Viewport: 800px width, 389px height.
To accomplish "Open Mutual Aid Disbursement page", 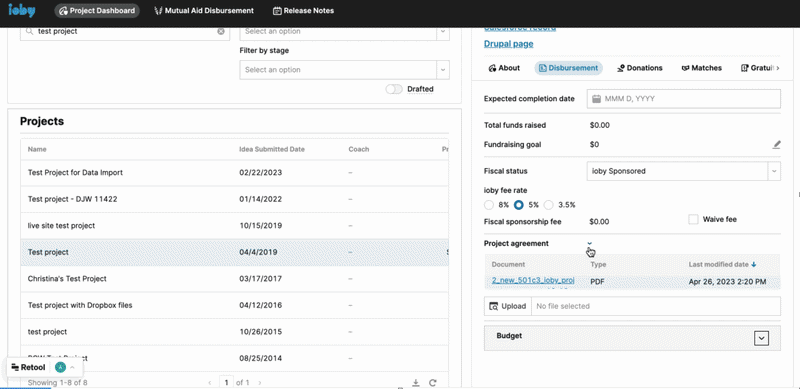I will pyautogui.click(x=204, y=11).
